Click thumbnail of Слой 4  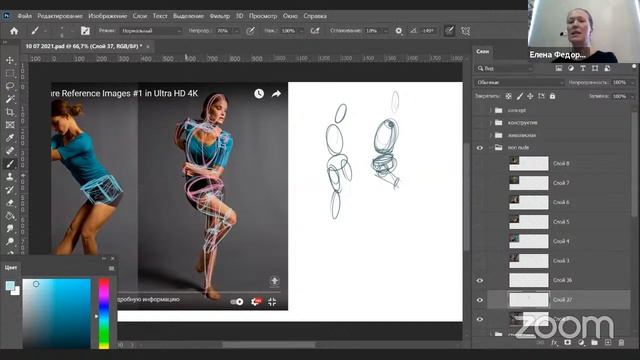click(x=529, y=241)
